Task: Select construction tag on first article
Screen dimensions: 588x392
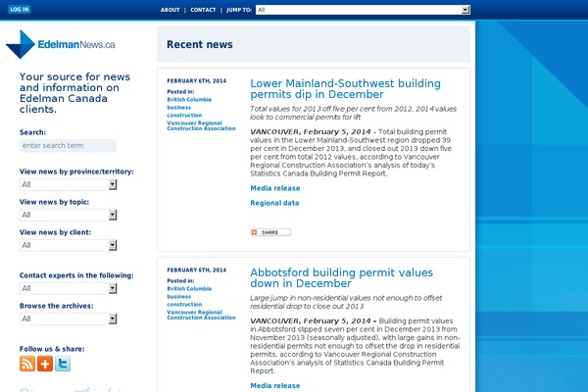Action: click(184, 116)
